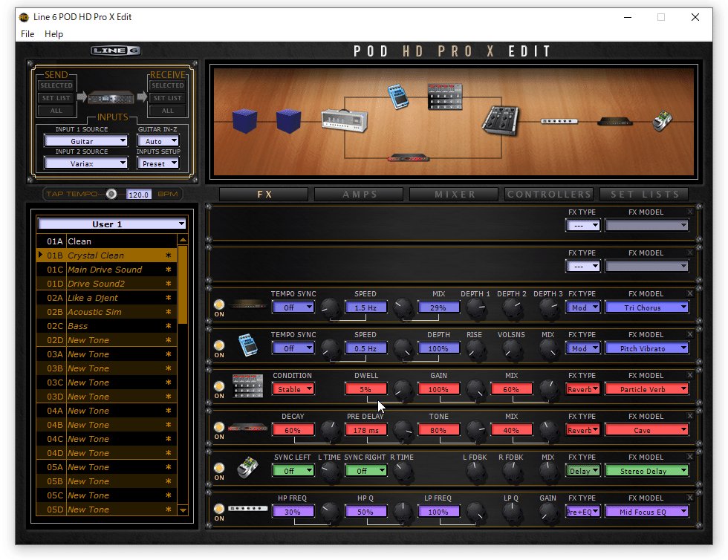Viewport: 728px width, 560px height.
Task: Open the Mid Focus EQ FX Type dropdown
Action: tap(582, 512)
